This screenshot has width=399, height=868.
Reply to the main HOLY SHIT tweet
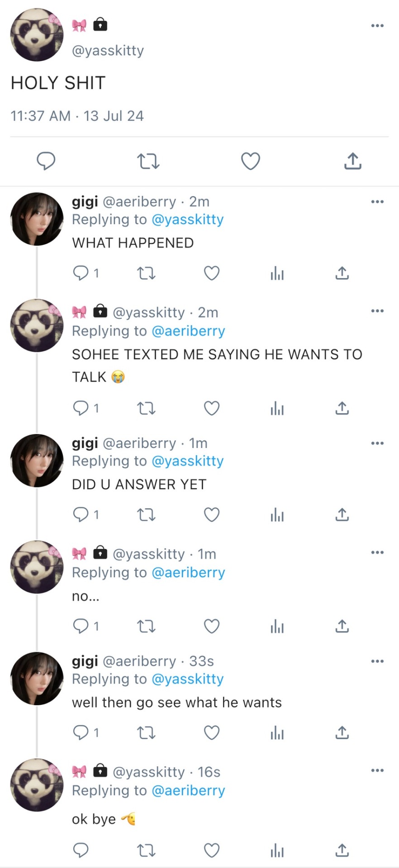tap(46, 161)
